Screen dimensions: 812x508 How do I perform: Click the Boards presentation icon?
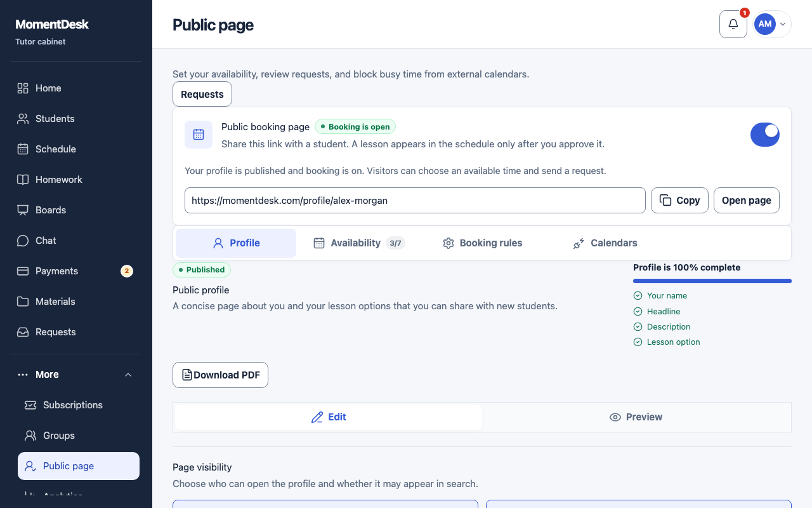click(x=23, y=210)
